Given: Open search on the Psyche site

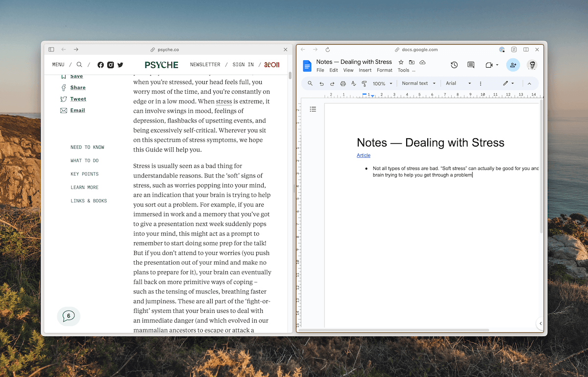Looking at the screenshot, I should (x=79, y=65).
